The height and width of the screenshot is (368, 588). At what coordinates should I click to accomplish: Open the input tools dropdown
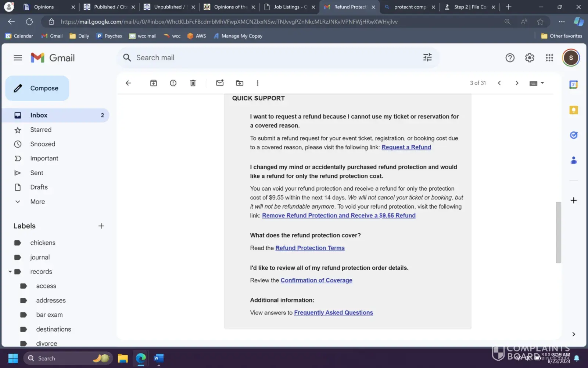point(542,83)
